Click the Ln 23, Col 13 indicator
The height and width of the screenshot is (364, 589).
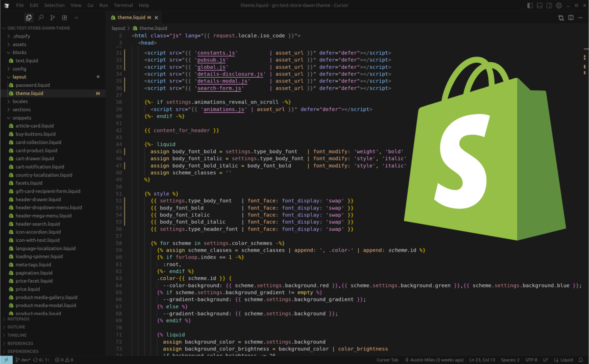[x=482, y=360]
